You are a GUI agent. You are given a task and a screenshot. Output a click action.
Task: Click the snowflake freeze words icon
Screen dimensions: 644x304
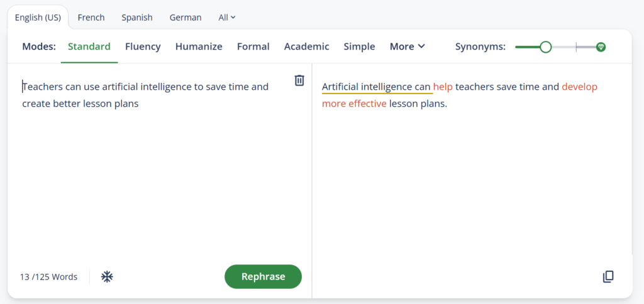(108, 276)
